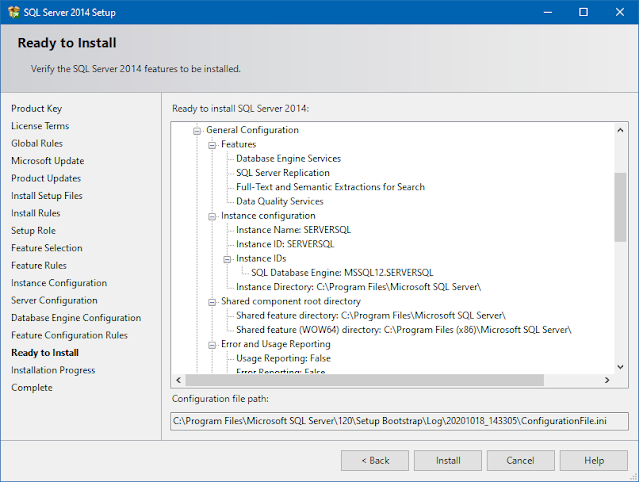The image size is (639, 482).
Task: Close the SQL Server 2014 Setup window
Action: [620, 12]
